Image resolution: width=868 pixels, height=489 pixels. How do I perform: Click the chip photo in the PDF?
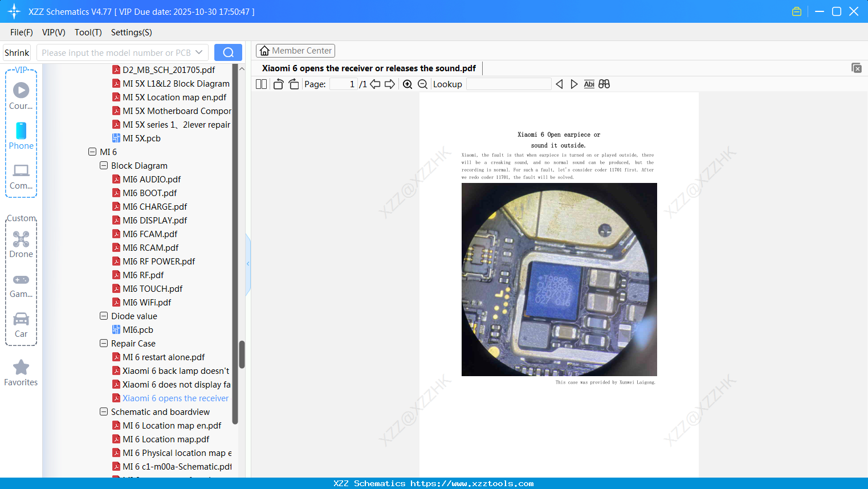click(x=559, y=279)
